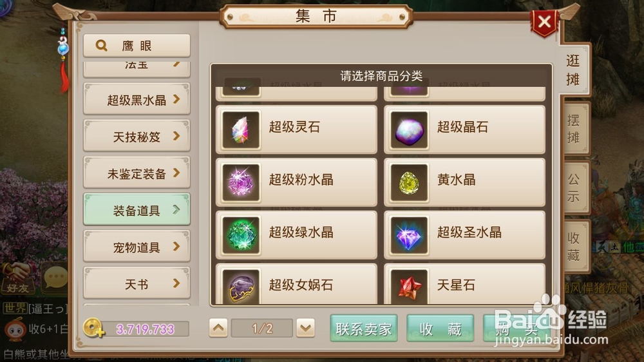Select the 超级灵石 item icon

click(x=241, y=129)
